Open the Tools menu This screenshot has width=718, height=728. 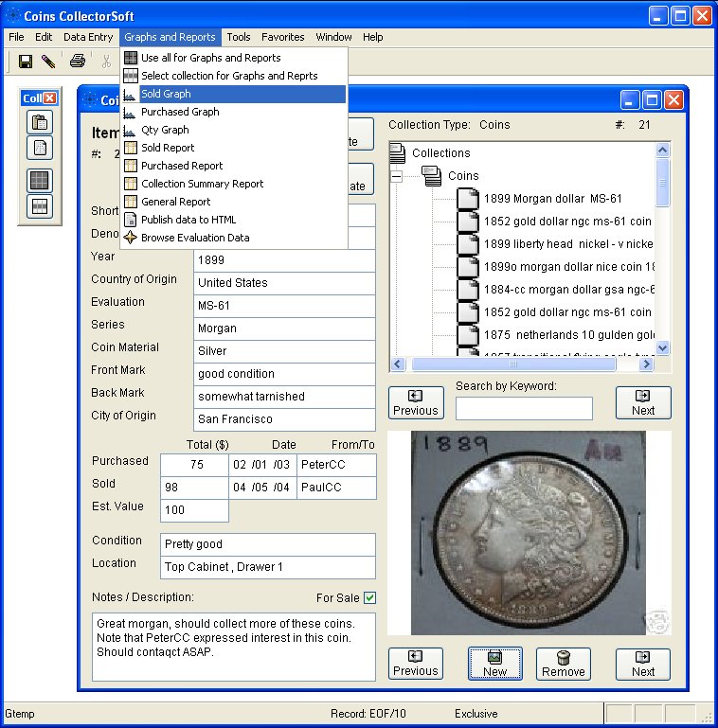[239, 37]
